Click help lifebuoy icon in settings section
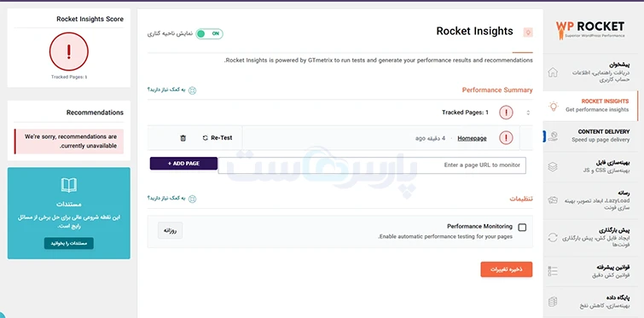This screenshot has width=644, height=318. tap(192, 199)
